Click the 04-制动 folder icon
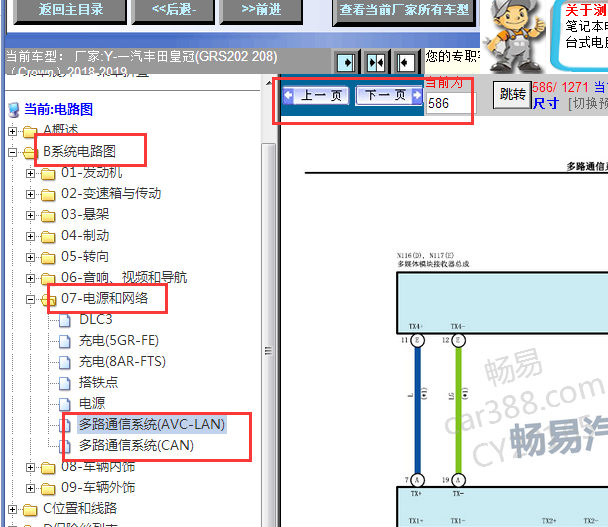 click(x=48, y=237)
